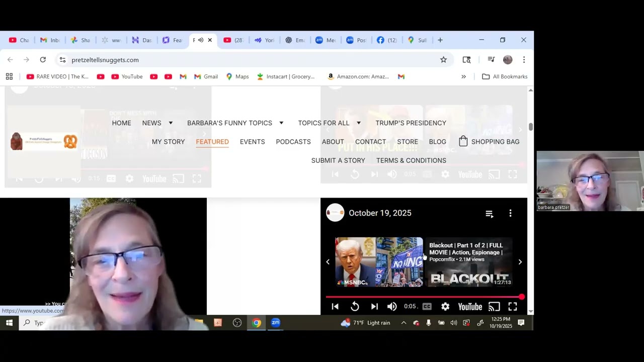Screen dimensions: 644x362
Task: Open the Instacart bookmark
Action: 286,76
